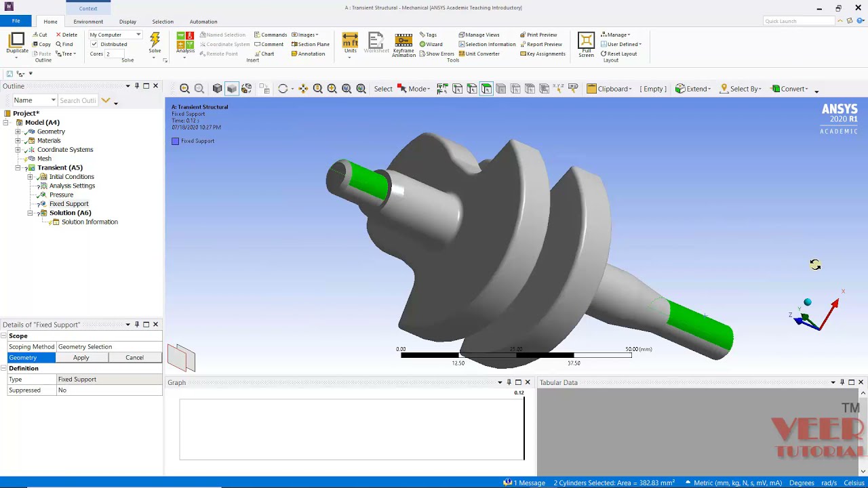This screenshot has height=488, width=868.
Task: Click Reset Layout command
Action: (x=618, y=54)
